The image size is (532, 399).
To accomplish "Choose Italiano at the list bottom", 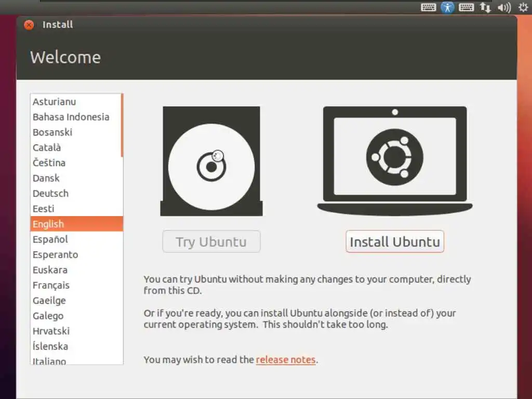I will point(77,360).
